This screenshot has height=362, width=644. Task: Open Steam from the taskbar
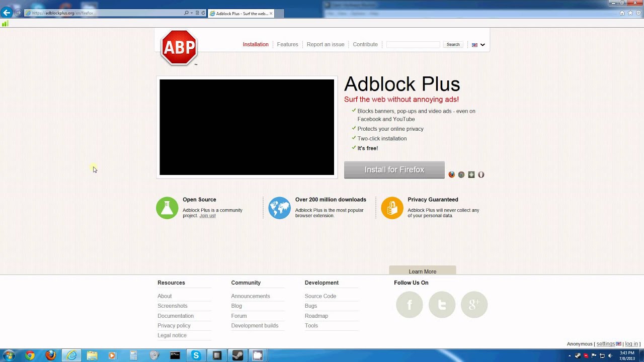pyautogui.click(x=237, y=355)
